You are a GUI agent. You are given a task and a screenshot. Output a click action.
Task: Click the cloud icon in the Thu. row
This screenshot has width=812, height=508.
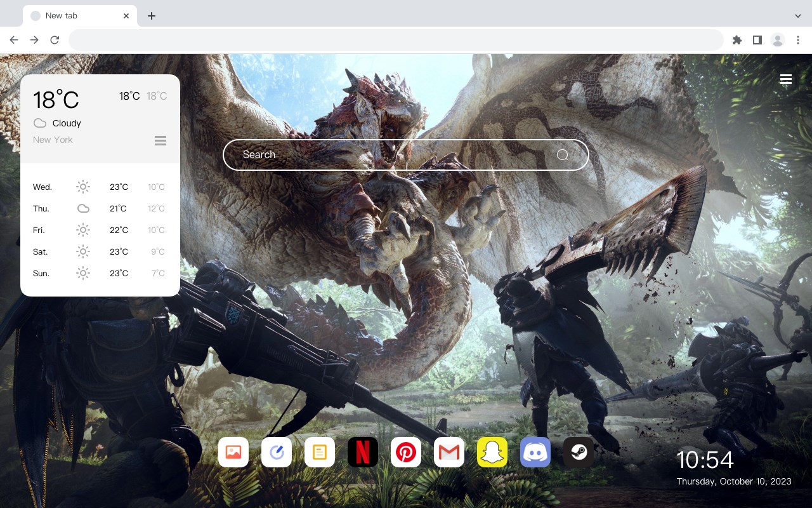[x=83, y=208]
